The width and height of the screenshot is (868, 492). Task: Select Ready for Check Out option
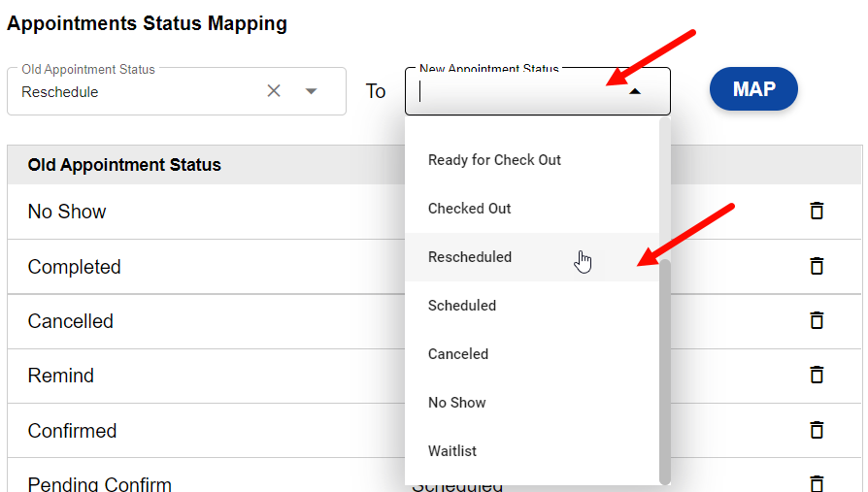494,160
